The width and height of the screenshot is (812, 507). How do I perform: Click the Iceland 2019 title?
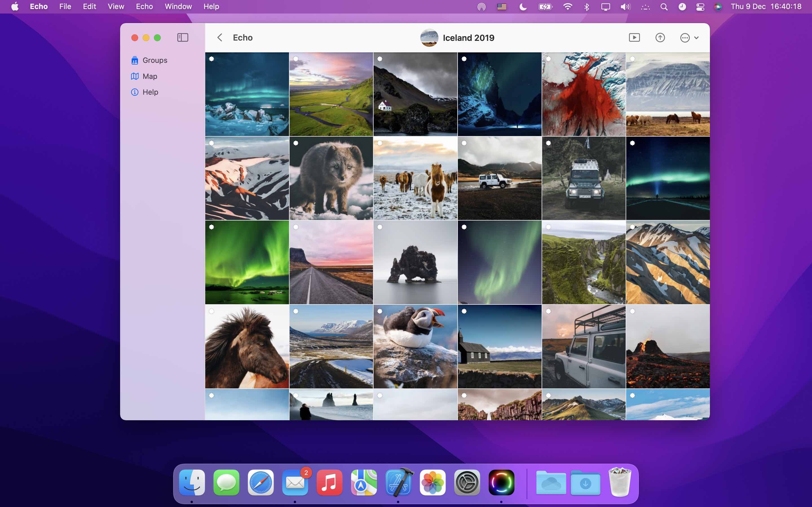point(468,38)
